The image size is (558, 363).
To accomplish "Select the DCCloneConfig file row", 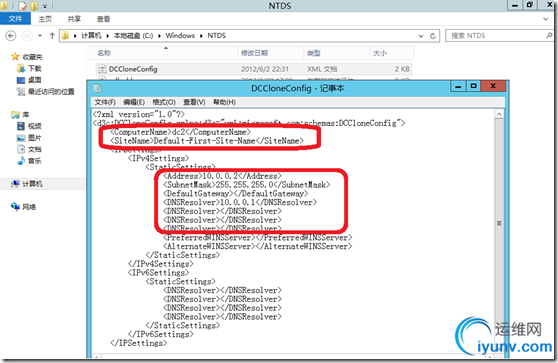I will pos(254,69).
